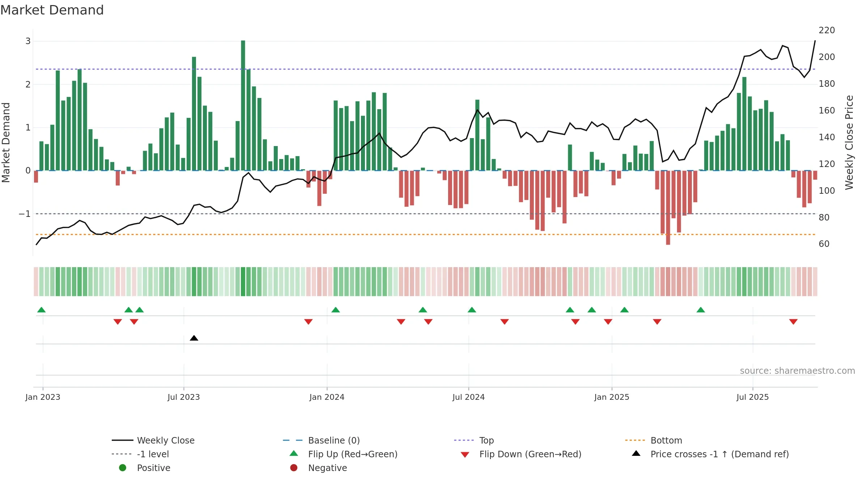Click red flip-down marker just before Jan 2024

tap(308, 322)
